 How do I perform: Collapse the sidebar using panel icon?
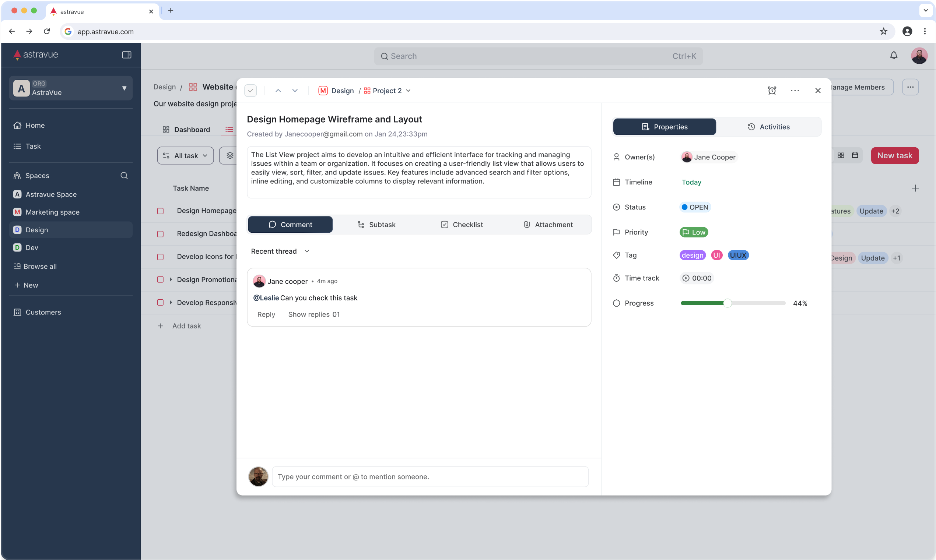pos(126,55)
